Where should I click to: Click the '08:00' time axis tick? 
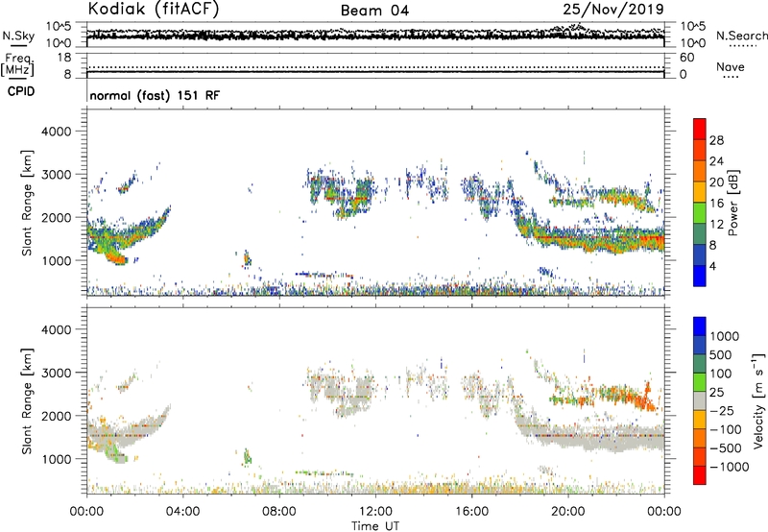point(279,512)
